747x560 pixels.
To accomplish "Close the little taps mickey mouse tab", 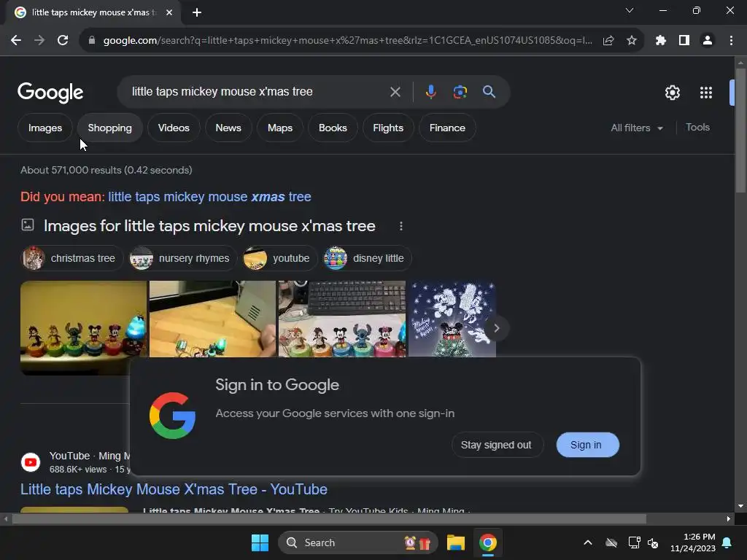I will pos(169,12).
